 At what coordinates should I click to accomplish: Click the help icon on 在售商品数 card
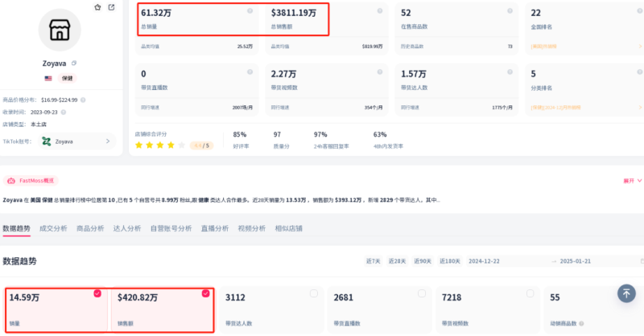pyautogui.click(x=510, y=11)
